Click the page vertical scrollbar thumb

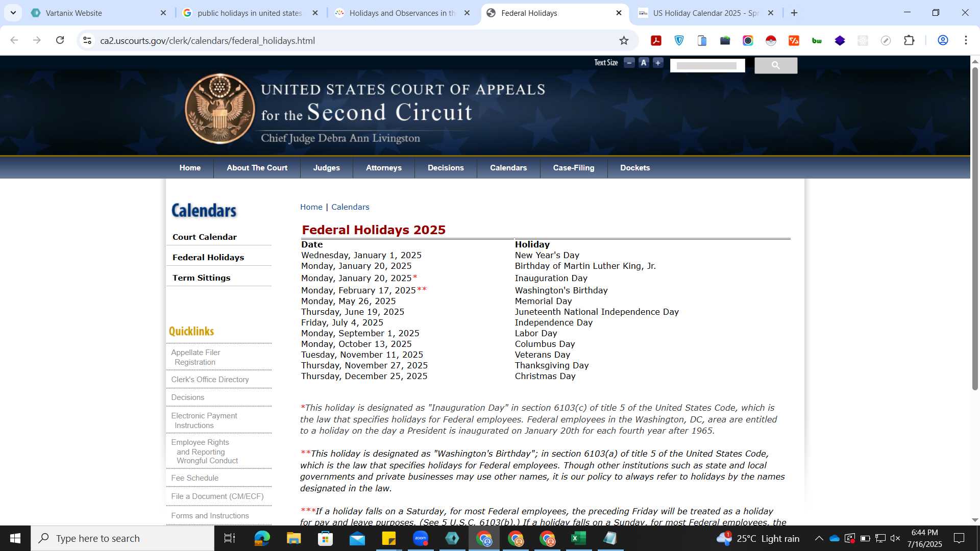(975, 228)
